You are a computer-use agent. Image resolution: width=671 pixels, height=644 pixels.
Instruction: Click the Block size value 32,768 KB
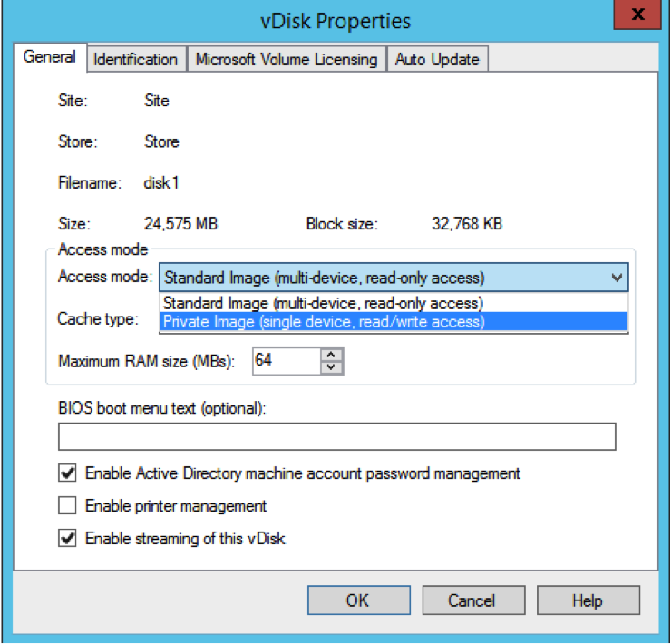pos(467,224)
